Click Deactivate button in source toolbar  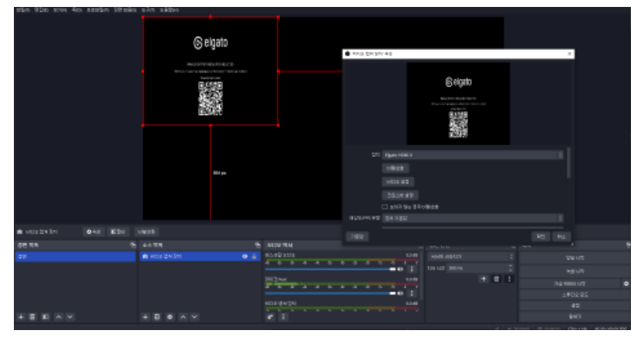(147, 232)
